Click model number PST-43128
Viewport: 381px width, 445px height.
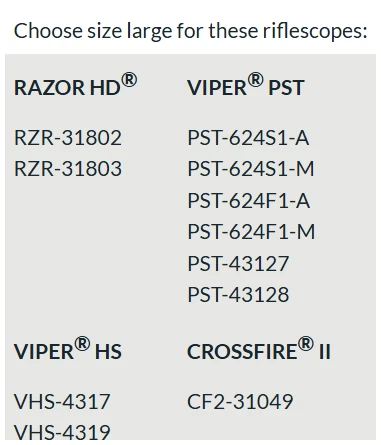pyautogui.click(x=238, y=295)
